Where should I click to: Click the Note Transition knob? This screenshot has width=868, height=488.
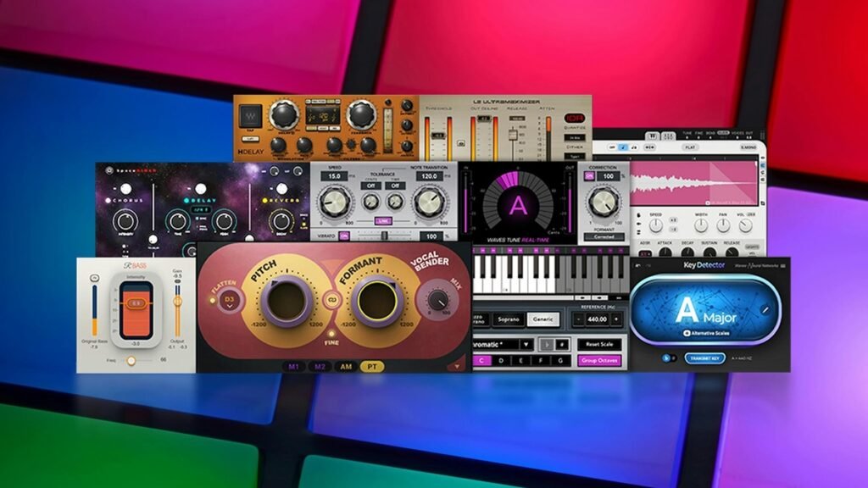coord(428,202)
